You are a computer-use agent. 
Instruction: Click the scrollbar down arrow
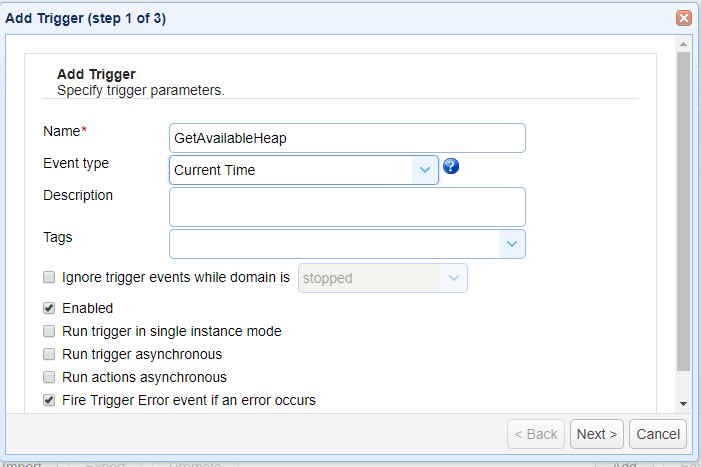point(683,403)
